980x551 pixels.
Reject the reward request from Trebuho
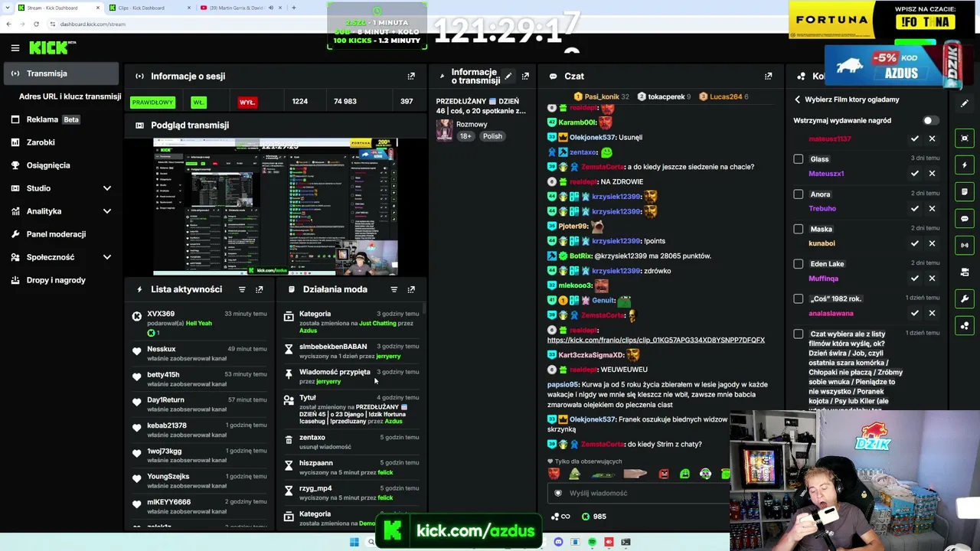pos(932,208)
